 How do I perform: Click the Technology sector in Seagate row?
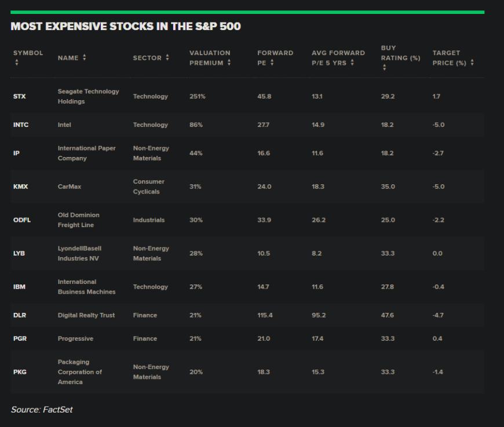coord(151,96)
